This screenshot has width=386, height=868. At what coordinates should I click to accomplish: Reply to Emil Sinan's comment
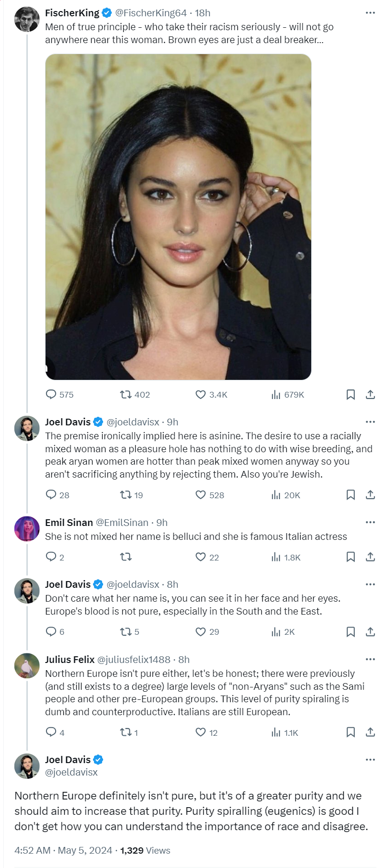(51, 557)
